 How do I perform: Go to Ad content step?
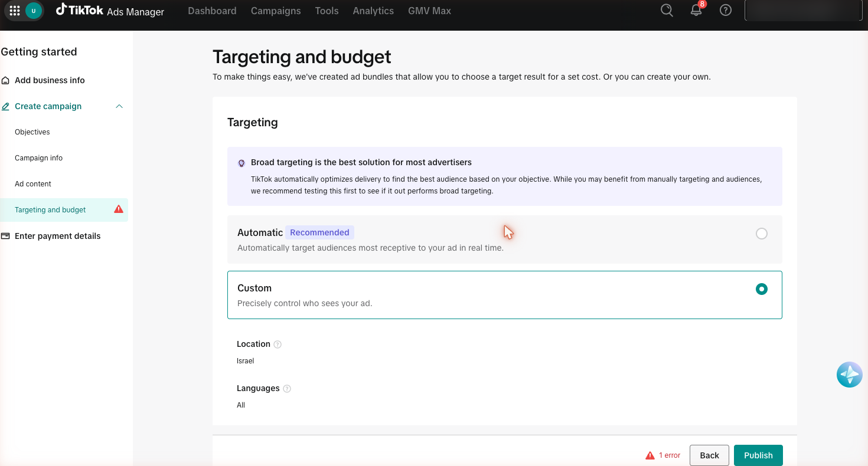click(33, 184)
